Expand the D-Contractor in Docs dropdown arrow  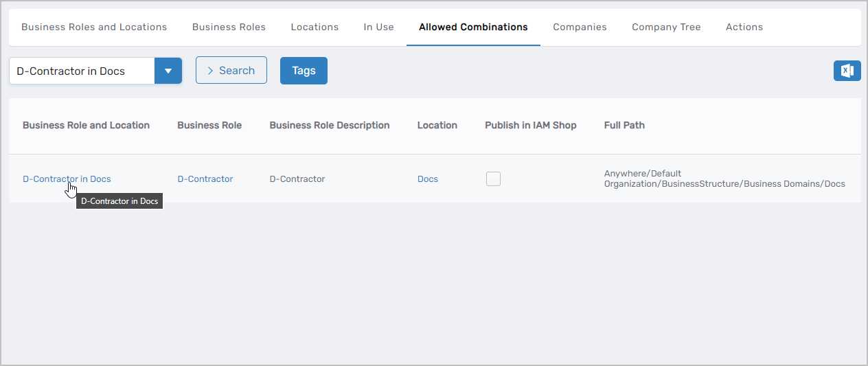(168, 71)
